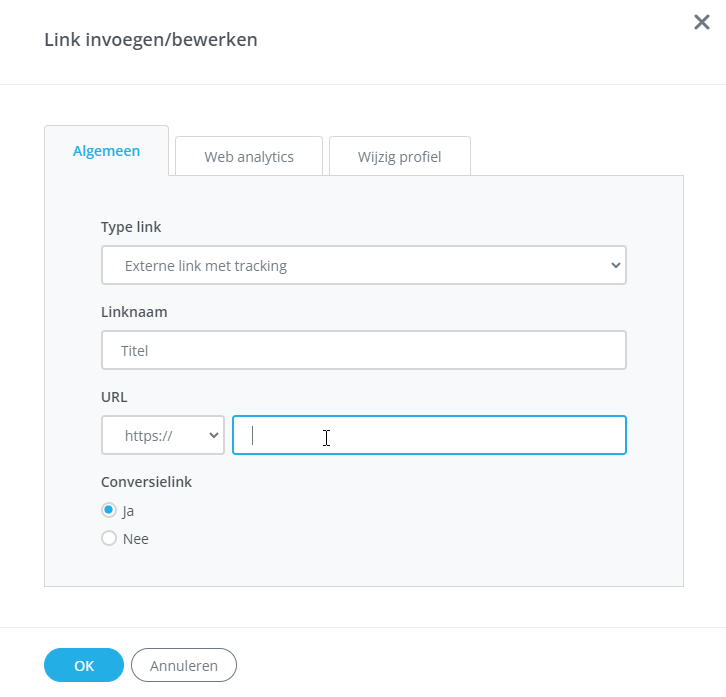
Task: Open the Wijzig profiel tab
Action: click(400, 157)
